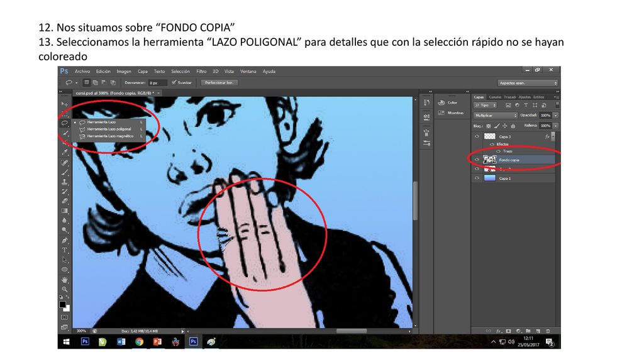This screenshot has height=362, width=644.
Task: Lock transparent pixels icon
Action: click(x=488, y=126)
